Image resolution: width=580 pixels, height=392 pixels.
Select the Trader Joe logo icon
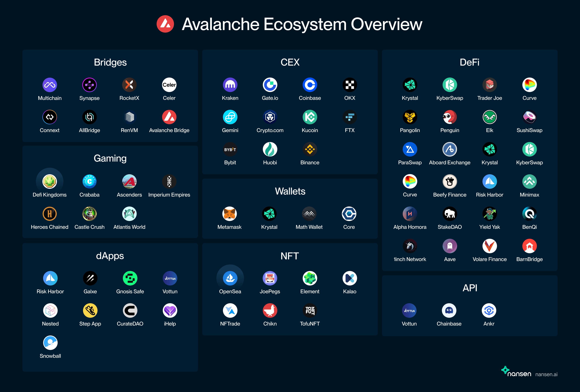click(x=490, y=85)
